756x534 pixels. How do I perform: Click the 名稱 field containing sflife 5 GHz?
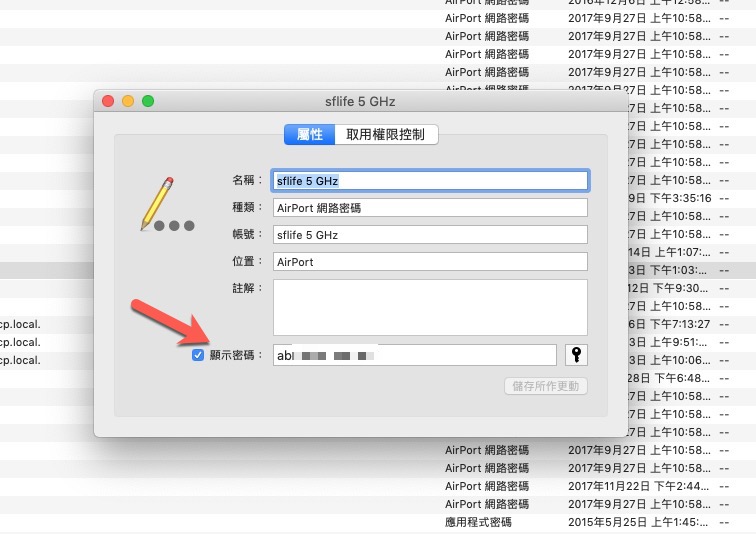click(430, 181)
